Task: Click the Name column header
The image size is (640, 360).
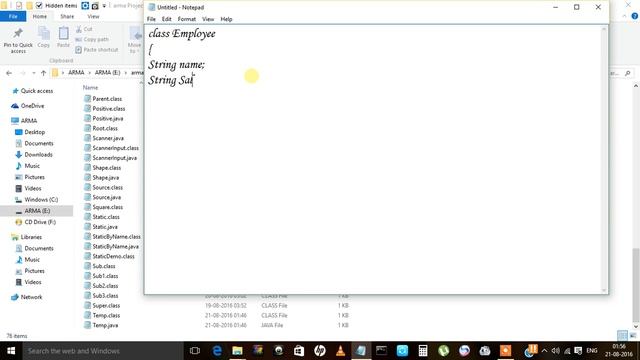Action: pyautogui.click(x=90, y=88)
